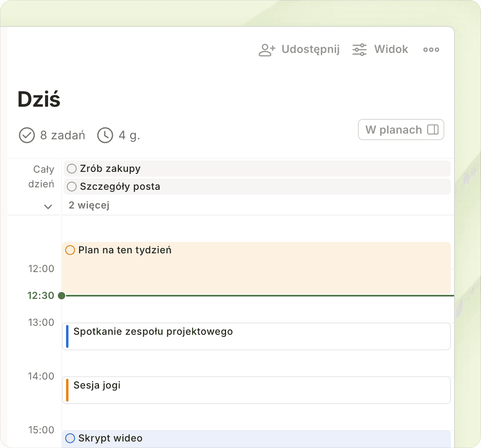
Task: Click the 12:30 current time marker dot
Action: click(x=62, y=296)
